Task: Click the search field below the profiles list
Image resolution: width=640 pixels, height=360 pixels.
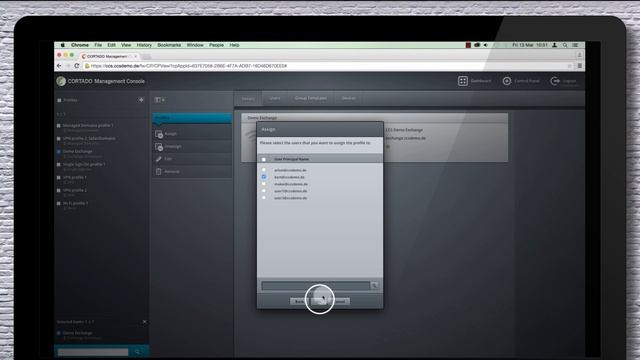Action: [x=93, y=352]
